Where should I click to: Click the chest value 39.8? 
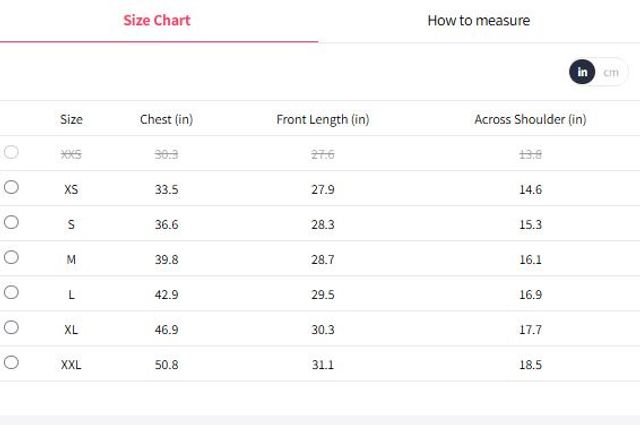[x=166, y=260]
